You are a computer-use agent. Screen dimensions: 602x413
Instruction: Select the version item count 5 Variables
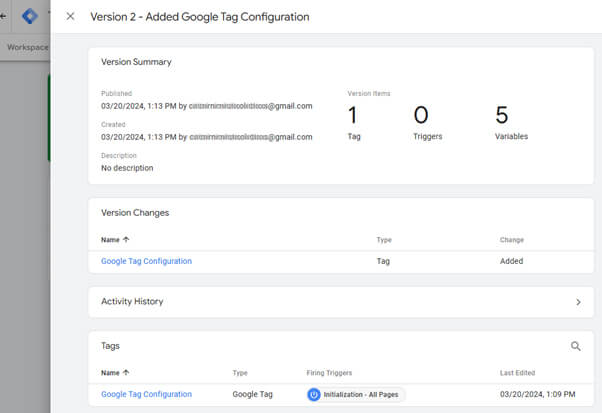511,122
